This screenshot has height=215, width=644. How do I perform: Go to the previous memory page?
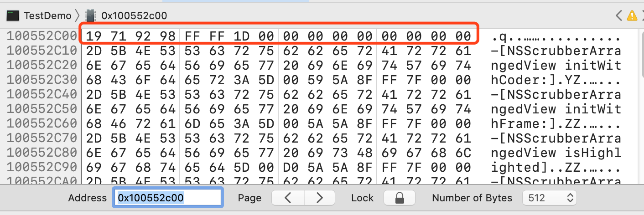[x=288, y=198]
